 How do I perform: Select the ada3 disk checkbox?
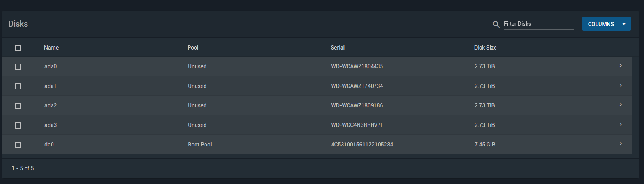pos(18,125)
